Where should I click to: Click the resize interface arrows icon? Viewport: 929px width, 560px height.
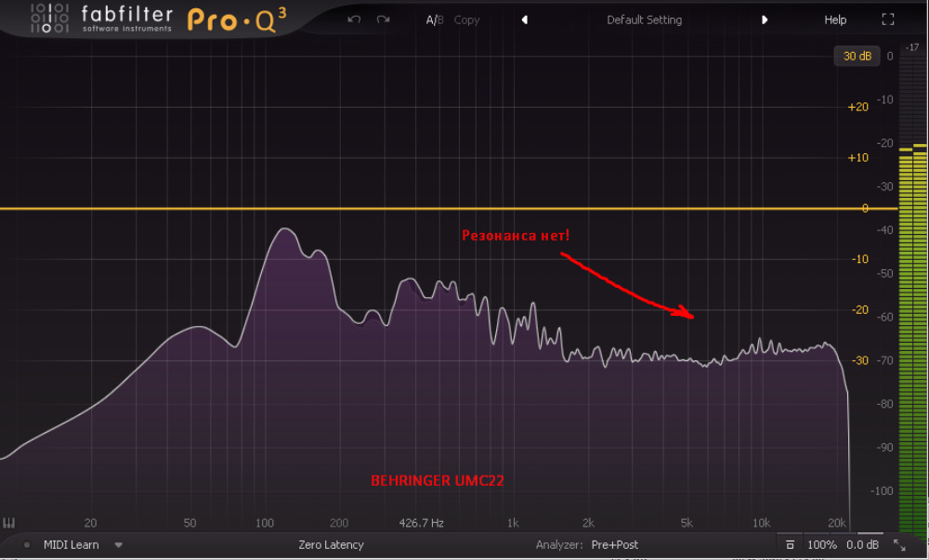point(899,544)
